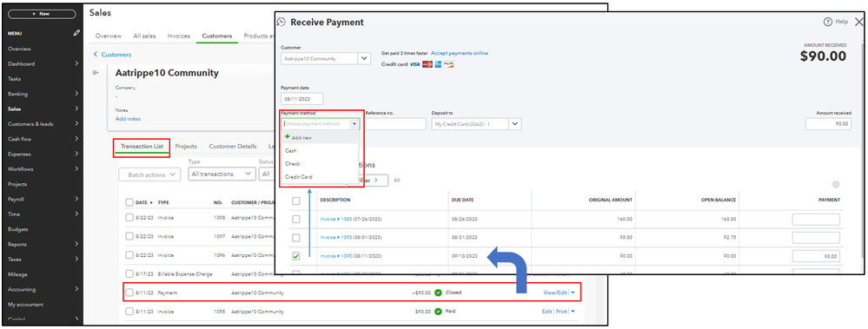Click the Mastercard logo
Screen dimensions: 868x329
(x=427, y=64)
